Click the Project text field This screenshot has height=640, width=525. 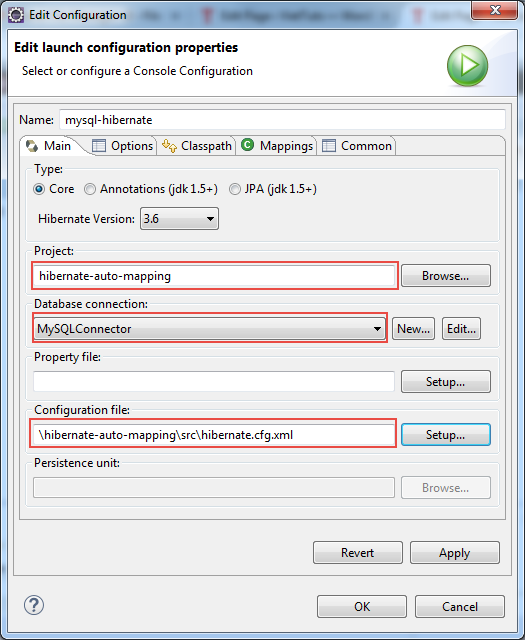point(215,276)
